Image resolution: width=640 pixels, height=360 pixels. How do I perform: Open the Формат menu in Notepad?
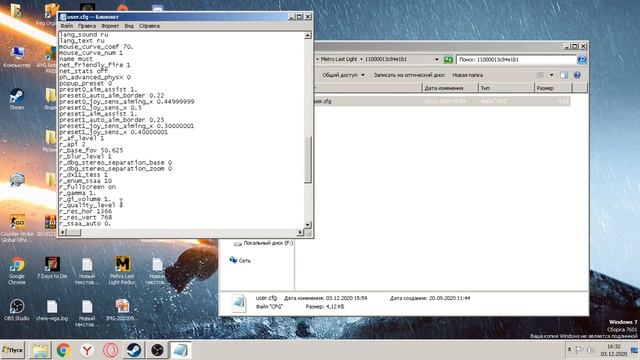coord(110,26)
